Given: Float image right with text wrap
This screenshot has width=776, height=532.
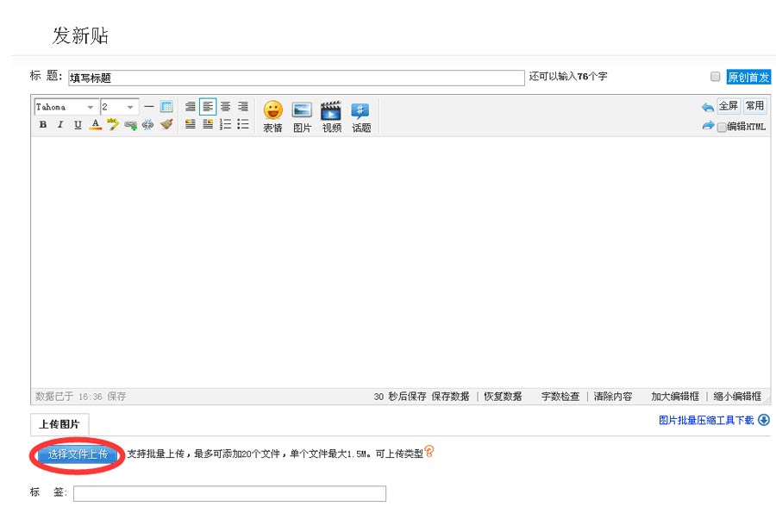Looking at the screenshot, I should (208, 123).
